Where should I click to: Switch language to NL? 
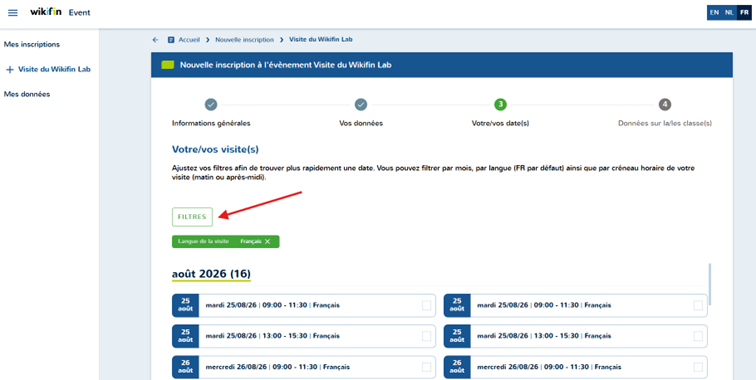pyautogui.click(x=729, y=13)
